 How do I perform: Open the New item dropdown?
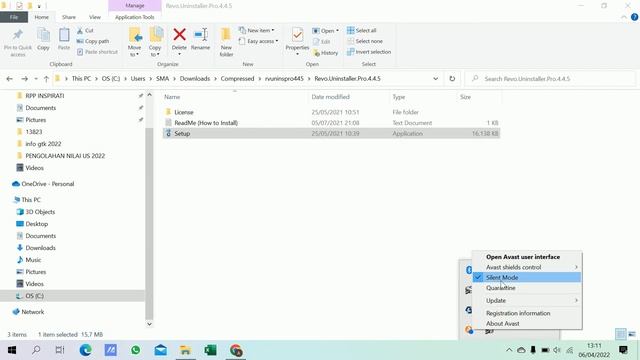(256, 31)
